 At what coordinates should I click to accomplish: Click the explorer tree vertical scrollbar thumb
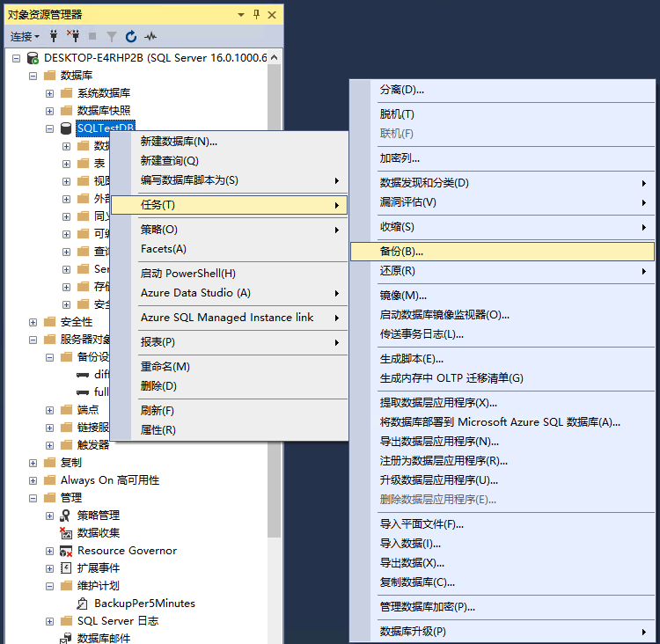(274, 301)
